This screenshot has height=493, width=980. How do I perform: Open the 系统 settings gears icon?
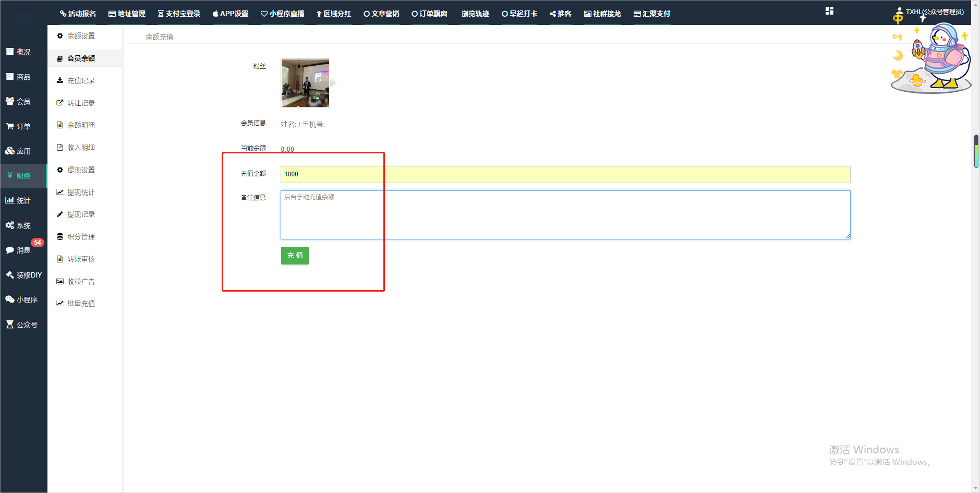pos(10,225)
